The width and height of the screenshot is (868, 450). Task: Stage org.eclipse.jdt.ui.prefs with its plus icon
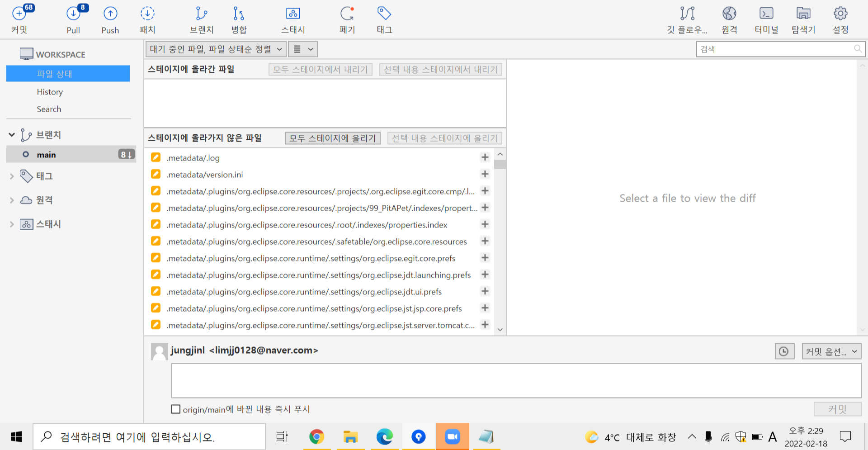tap(485, 291)
